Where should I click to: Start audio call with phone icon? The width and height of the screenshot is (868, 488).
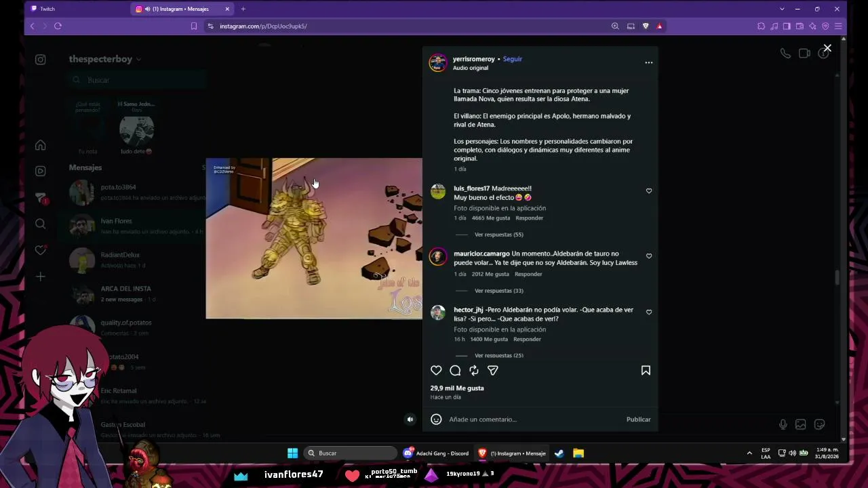click(785, 54)
